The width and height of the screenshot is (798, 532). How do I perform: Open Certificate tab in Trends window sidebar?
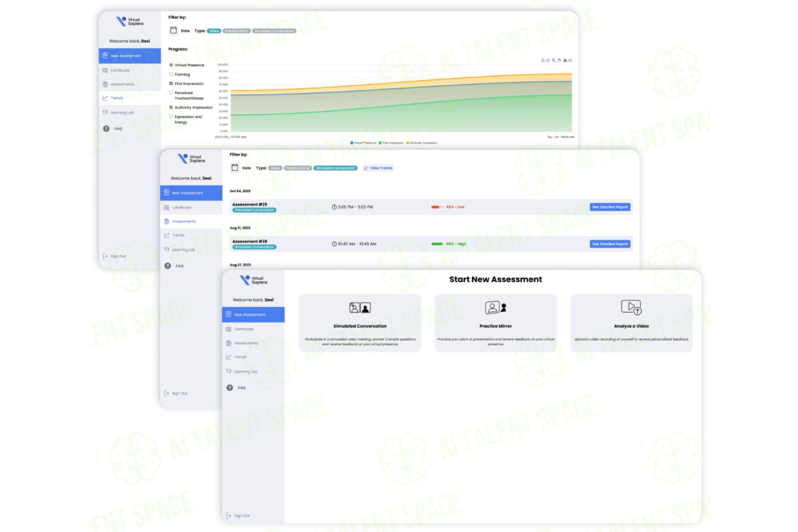[x=130, y=70]
